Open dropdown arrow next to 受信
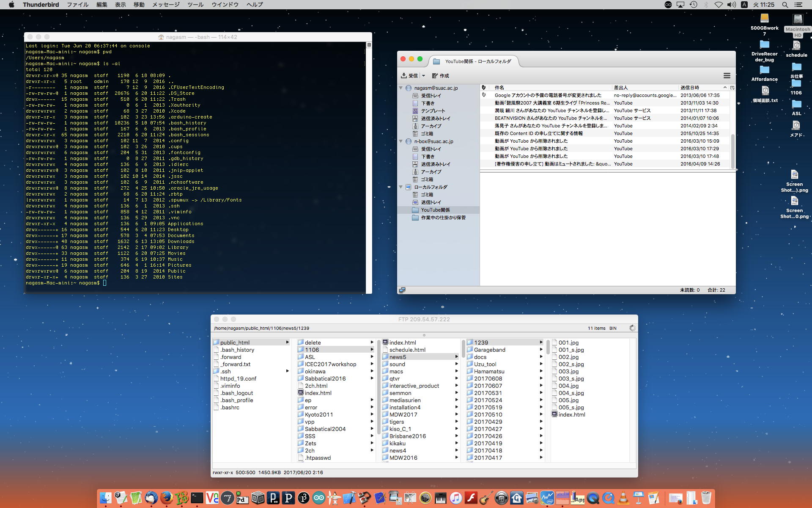This screenshot has width=812, height=508. [423, 76]
